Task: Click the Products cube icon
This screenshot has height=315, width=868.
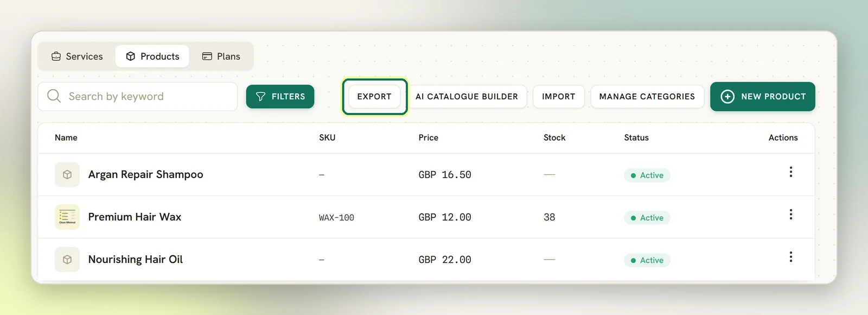Action: click(131, 56)
